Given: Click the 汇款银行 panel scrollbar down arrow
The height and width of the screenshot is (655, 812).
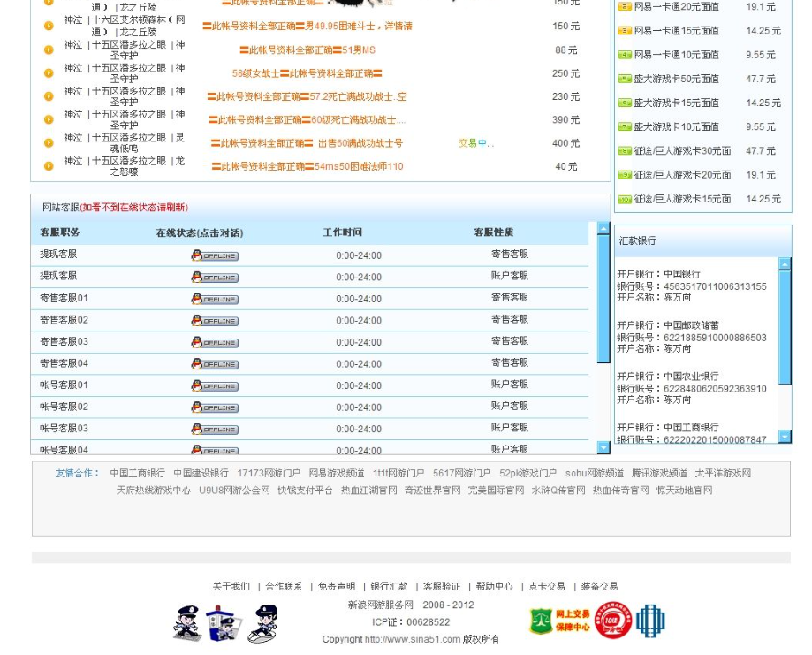Looking at the screenshot, I should tap(785, 437).
